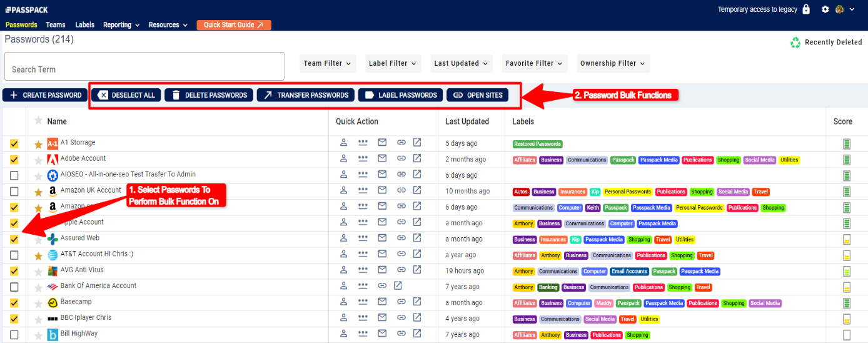
Task: Click the score meter for Assured Web
Action: (847, 239)
